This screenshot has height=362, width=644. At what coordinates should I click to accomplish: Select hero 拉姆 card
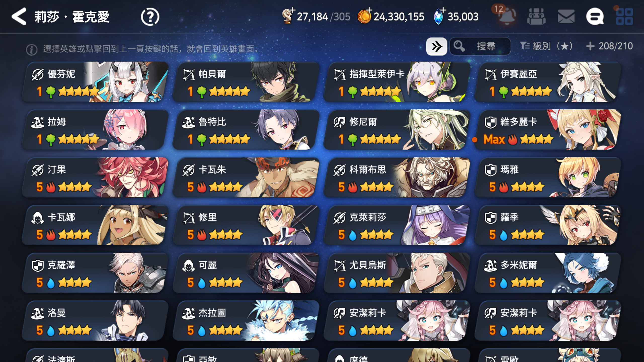click(x=95, y=130)
